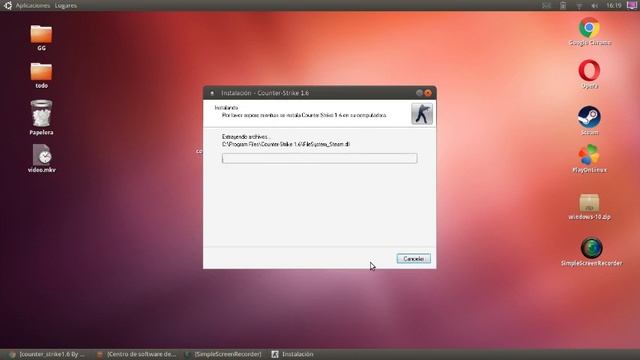
Task: Click the Ubuntu logo in the top panel
Action: [8, 5]
